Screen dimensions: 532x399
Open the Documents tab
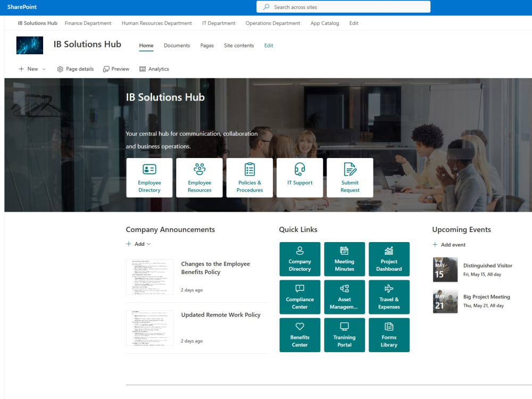[x=177, y=45]
